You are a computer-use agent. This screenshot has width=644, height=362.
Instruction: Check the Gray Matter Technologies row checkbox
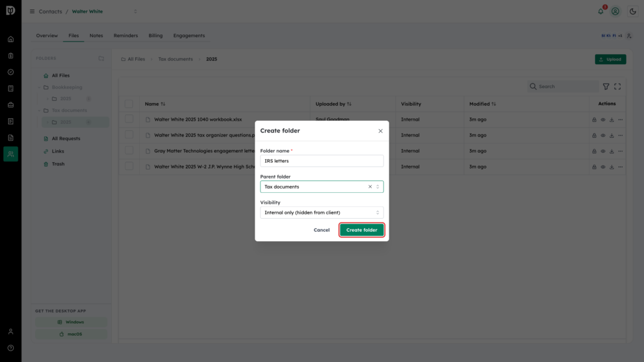pyautogui.click(x=129, y=151)
